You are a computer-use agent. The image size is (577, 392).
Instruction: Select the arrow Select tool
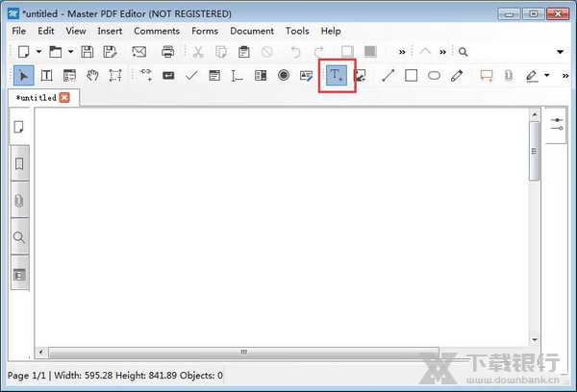click(23, 75)
